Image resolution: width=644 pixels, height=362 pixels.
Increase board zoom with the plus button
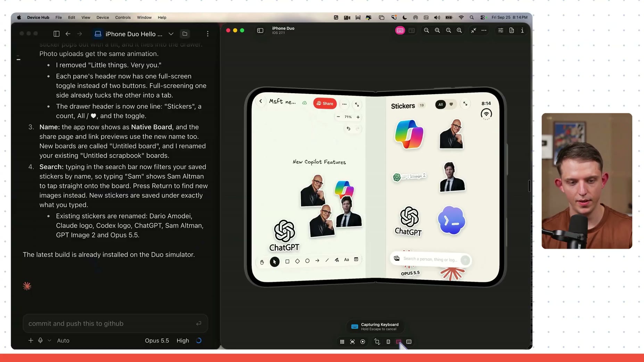358,117
